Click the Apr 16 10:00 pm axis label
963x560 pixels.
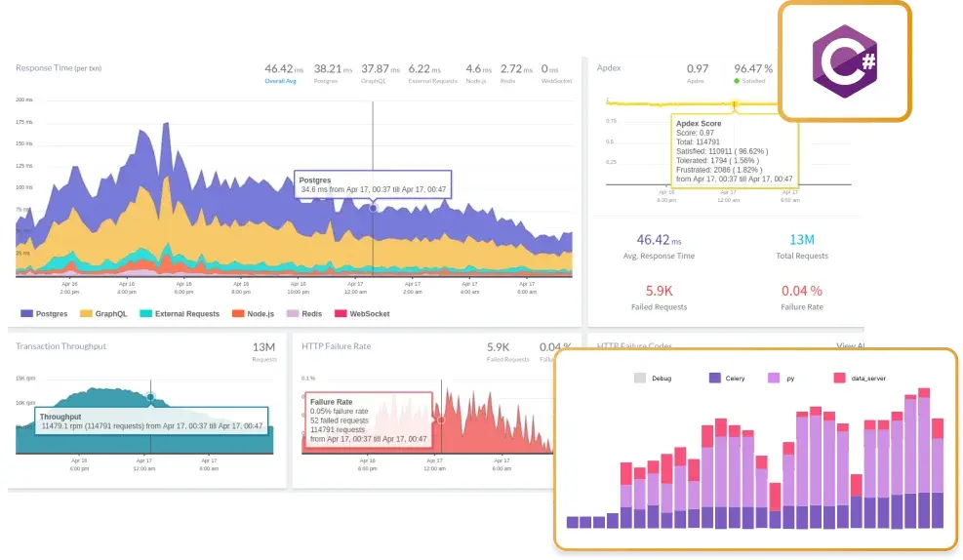(x=298, y=288)
